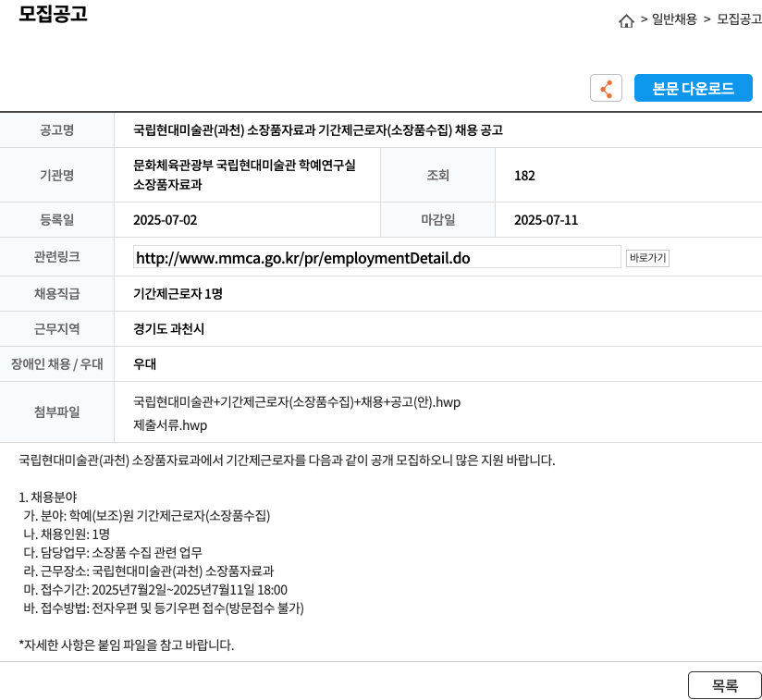Click the 바. 접수방법 line in body
Screen dimensions: 762x700
tap(164, 608)
